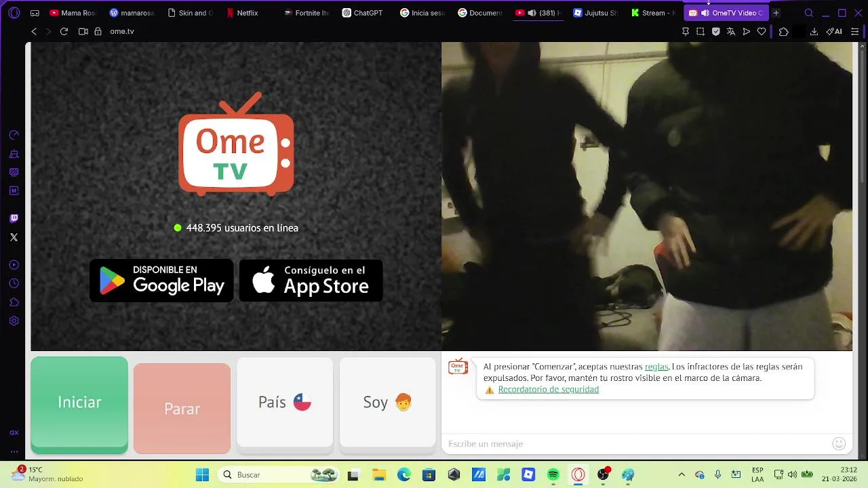Viewport: 868px width, 488px height.
Task: Bookmark page with the heart icon
Action: [x=762, y=31]
